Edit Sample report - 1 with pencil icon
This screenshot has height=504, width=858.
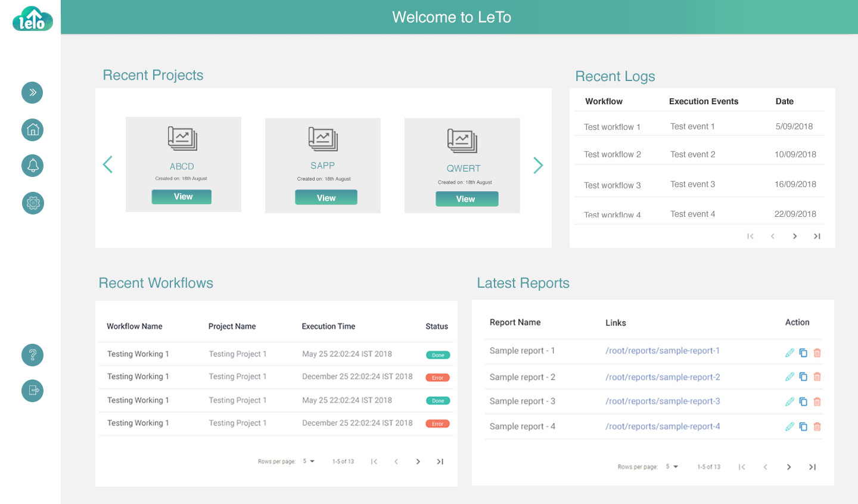(x=789, y=353)
